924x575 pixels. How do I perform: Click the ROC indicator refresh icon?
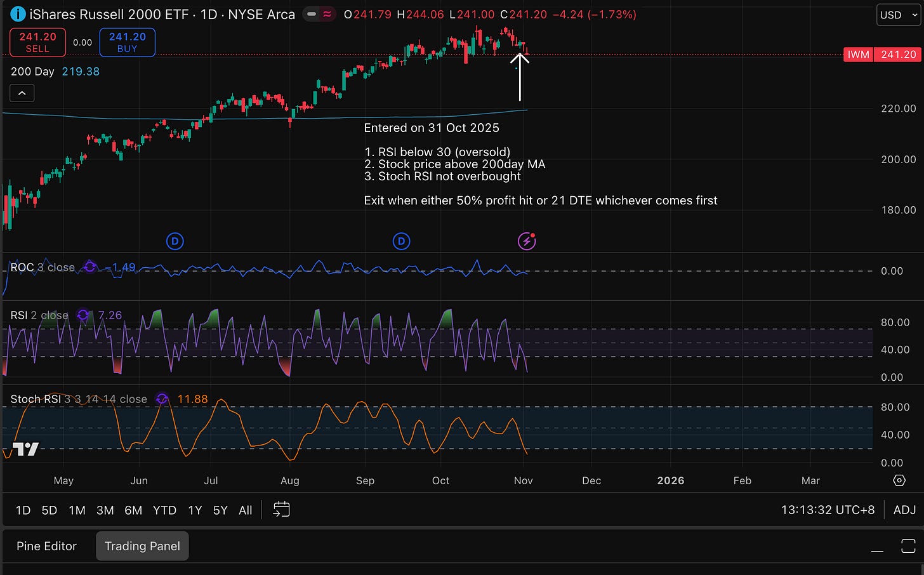coord(90,267)
